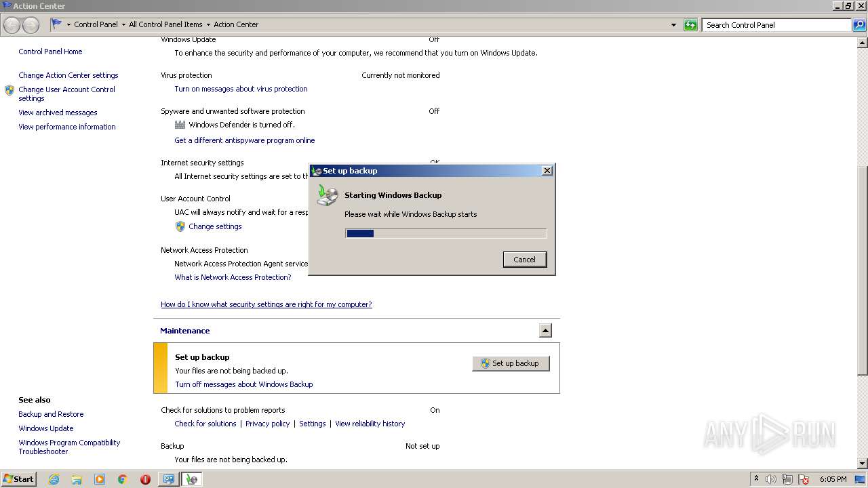The image size is (868, 488).
Task: Open the Start menu
Action: tap(19, 479)
